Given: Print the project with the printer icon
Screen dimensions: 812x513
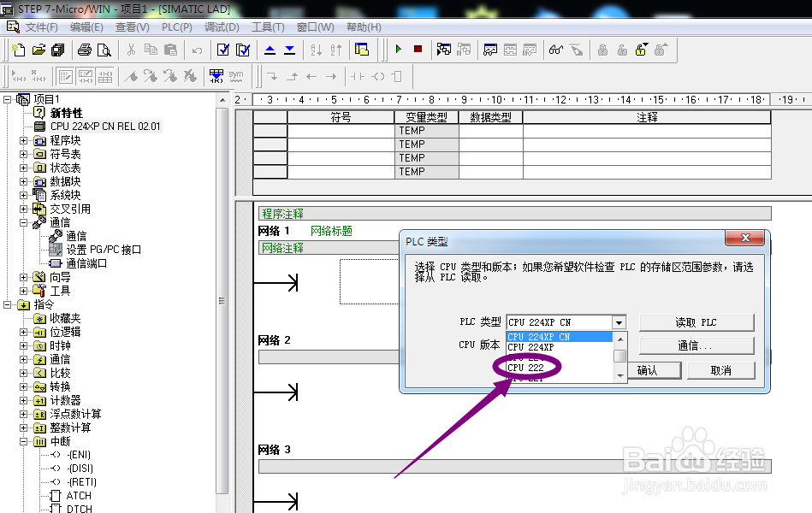Looking at the screenshot, I should point(85,50).
